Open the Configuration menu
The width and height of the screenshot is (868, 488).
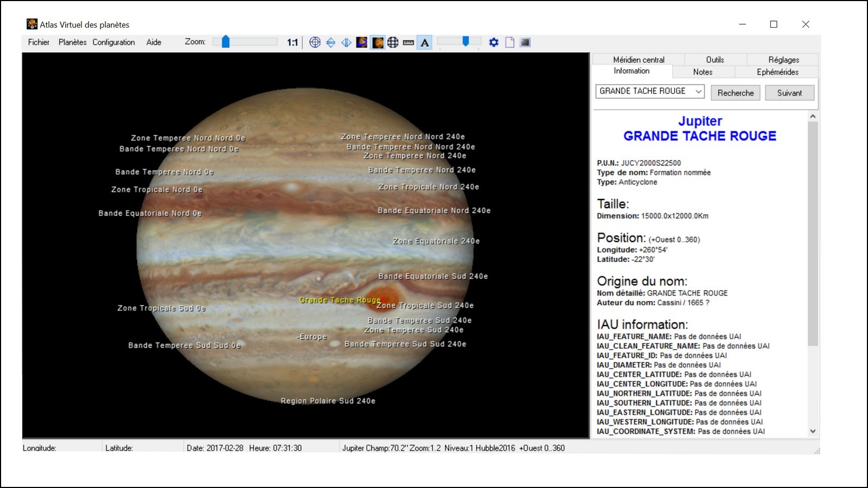(113, 42)
